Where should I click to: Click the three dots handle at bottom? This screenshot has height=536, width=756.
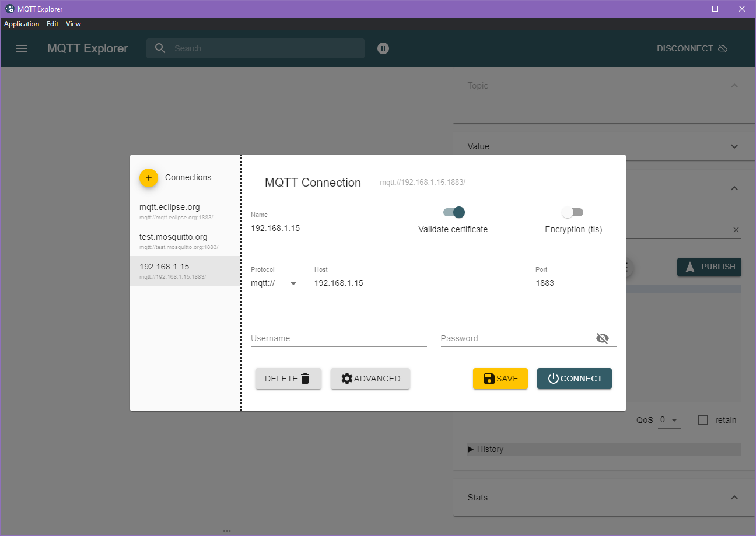[x=227, y=531]
